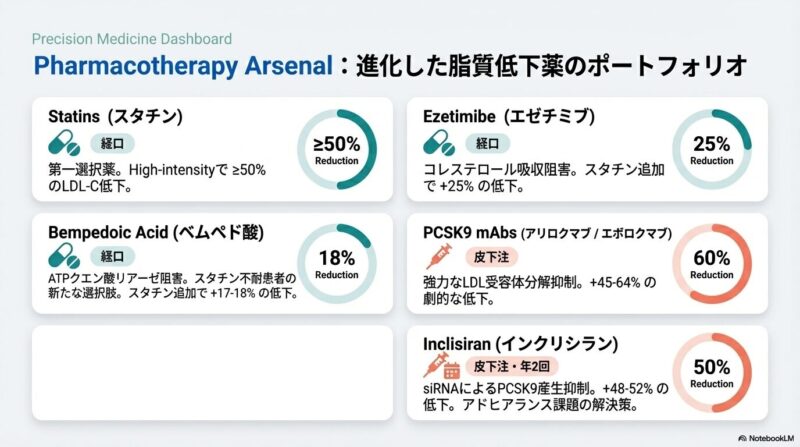Click the syringe icon in the PCSK9 mAbs card
Screen dimensions: 800x447
(x=439, y=257)
